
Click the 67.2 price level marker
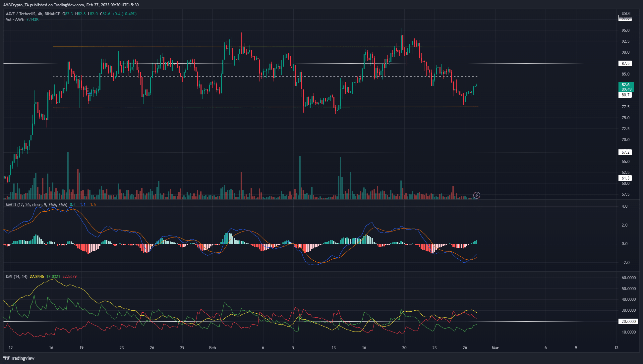point(624,152)
